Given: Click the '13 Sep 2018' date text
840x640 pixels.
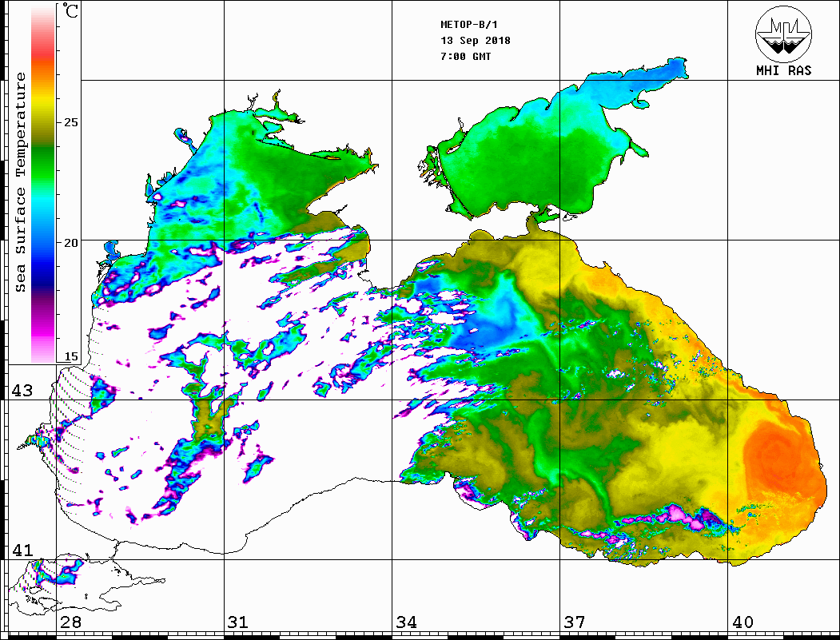Looking at the screenshot, I should tap(476, 41).
